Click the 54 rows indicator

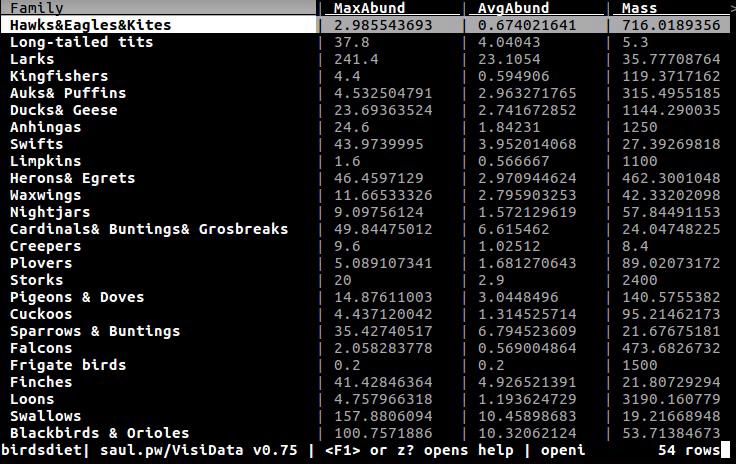(689, 450)
